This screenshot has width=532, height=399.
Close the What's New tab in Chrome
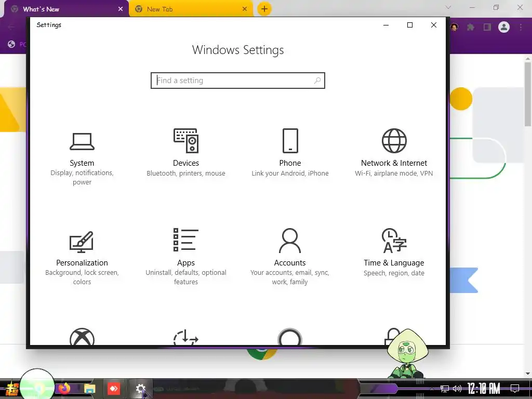[121, 9]
